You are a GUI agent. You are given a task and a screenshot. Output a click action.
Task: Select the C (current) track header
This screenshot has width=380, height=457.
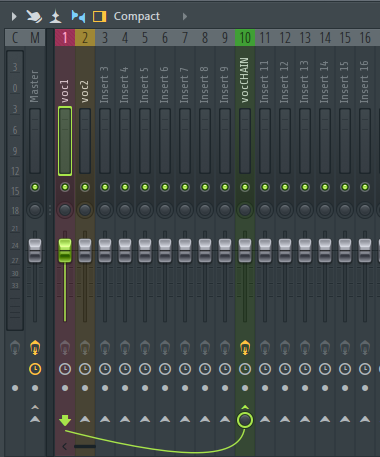15,38
